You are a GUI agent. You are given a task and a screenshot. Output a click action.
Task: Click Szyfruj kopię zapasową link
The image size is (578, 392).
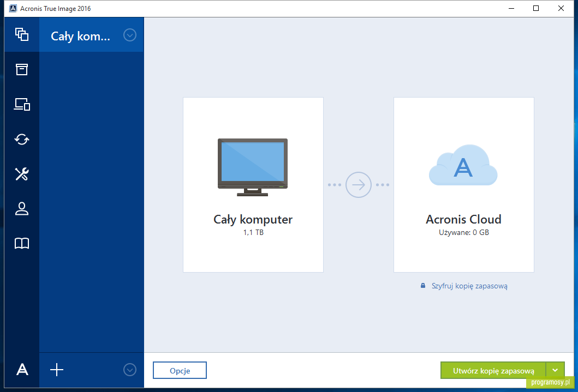(469, 286)
